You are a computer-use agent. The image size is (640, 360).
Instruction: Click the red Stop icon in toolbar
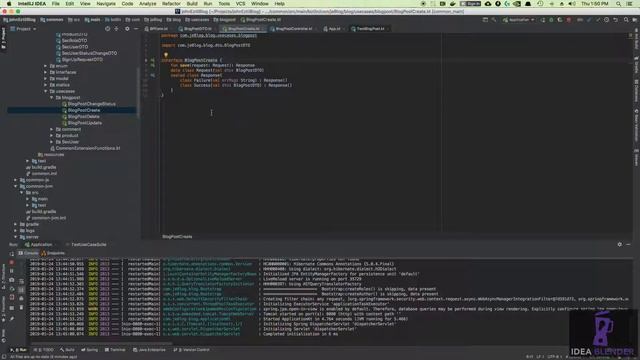point(569,20)
